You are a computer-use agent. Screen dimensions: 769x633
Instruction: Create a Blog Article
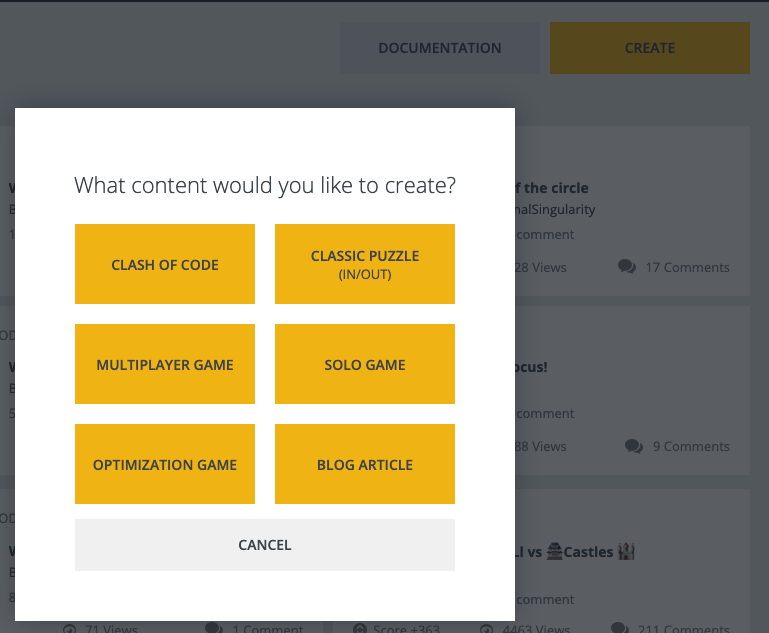(365, 464)
